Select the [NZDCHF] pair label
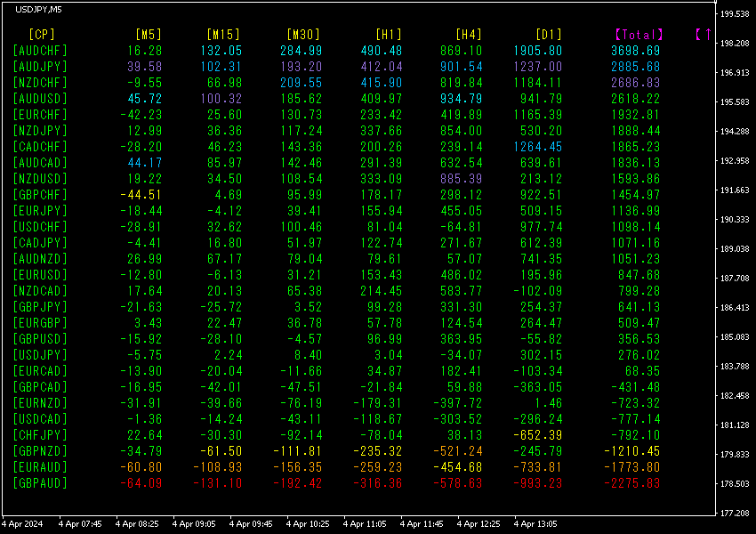 click(x=40, y=83)
